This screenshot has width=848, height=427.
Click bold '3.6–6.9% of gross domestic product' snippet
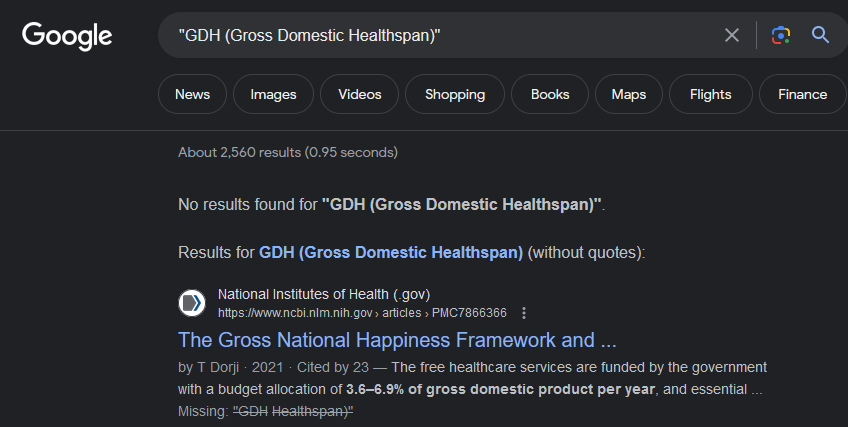click(500, 389)
